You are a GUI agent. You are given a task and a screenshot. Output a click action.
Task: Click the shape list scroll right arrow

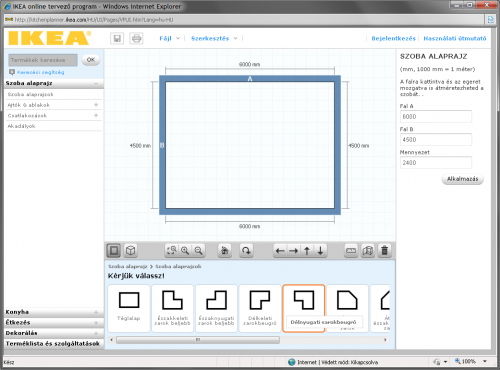coord(385,340)
